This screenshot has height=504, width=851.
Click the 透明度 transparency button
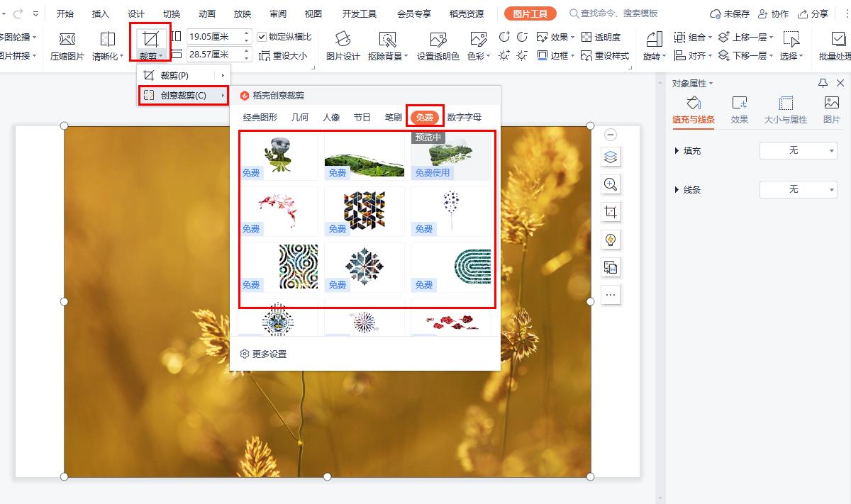tap(601, 37)
